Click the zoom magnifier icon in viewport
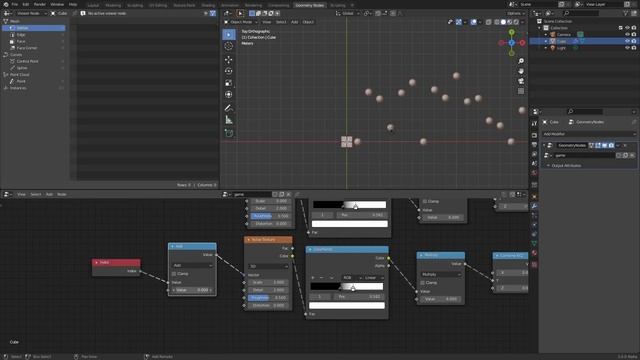This screenshot has width=640, height=360. 521,61
